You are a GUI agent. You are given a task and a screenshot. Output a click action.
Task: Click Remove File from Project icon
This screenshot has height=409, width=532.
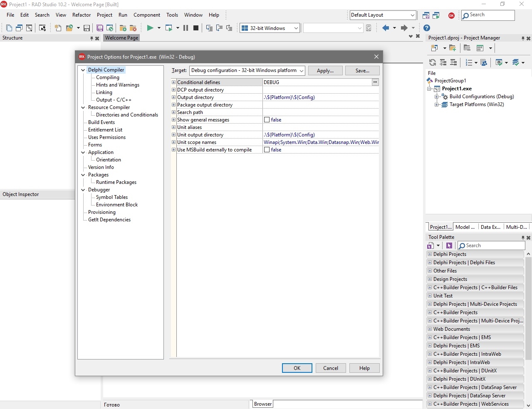click(133, 28)
